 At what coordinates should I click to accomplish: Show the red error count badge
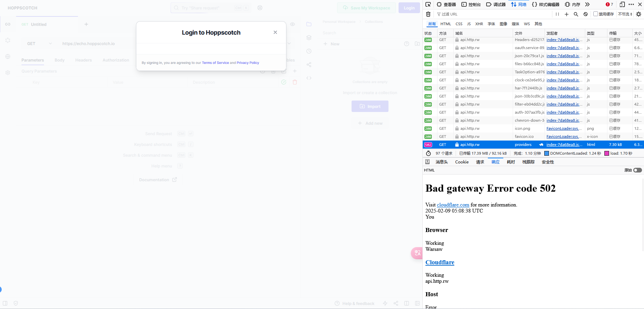point(609,4)
